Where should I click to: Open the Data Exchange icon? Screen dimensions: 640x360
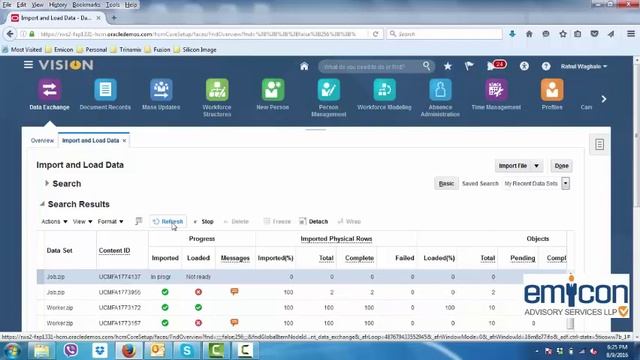49,89
